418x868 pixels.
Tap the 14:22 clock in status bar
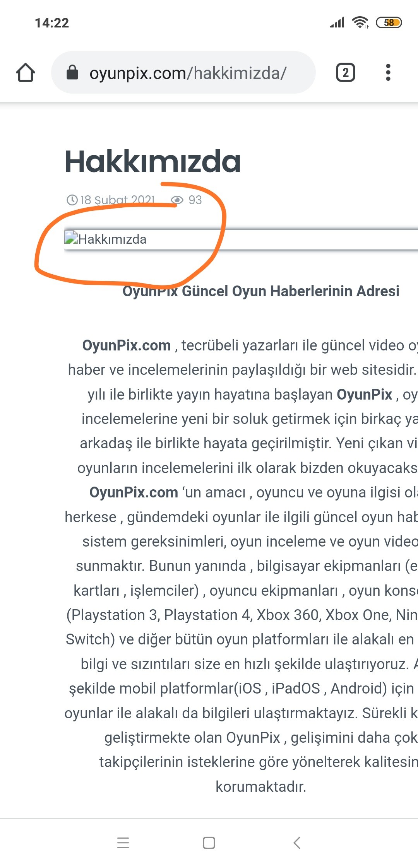52,23
